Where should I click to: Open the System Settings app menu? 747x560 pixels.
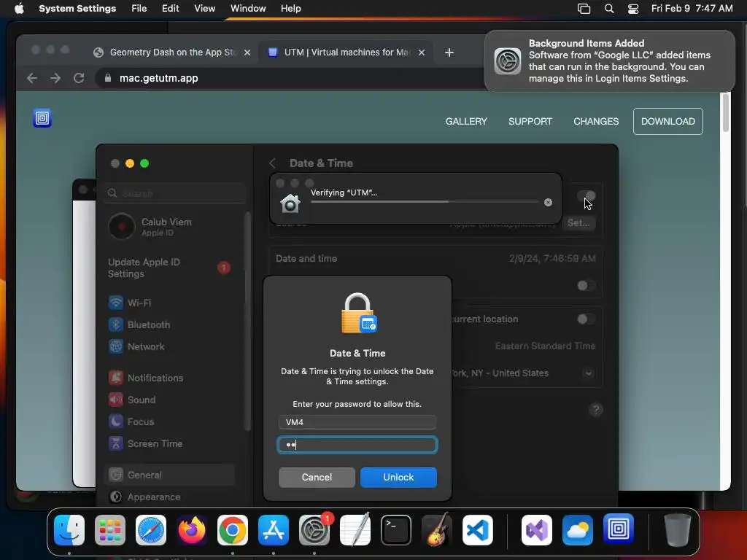[77, 9]
